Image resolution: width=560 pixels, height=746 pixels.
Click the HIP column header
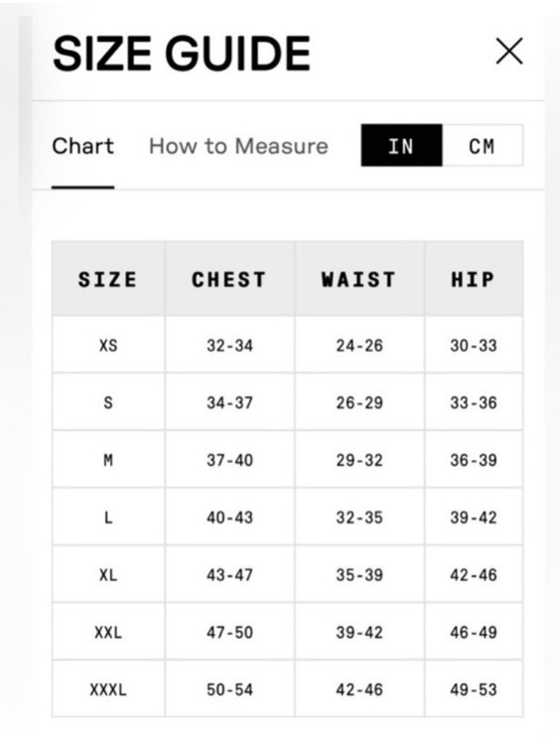pyautogui.click(x=473, y=279)
